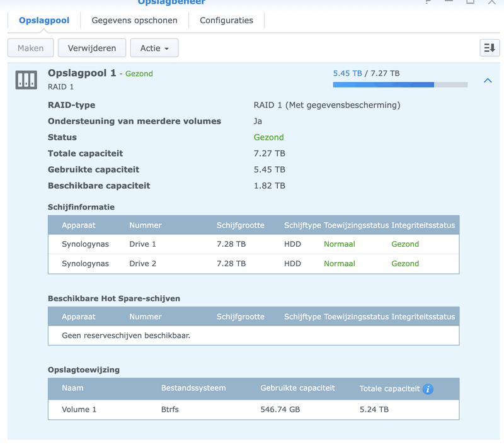Open the Gegevens opschonen tab
The image size is (504, 445).
point(134,20)
